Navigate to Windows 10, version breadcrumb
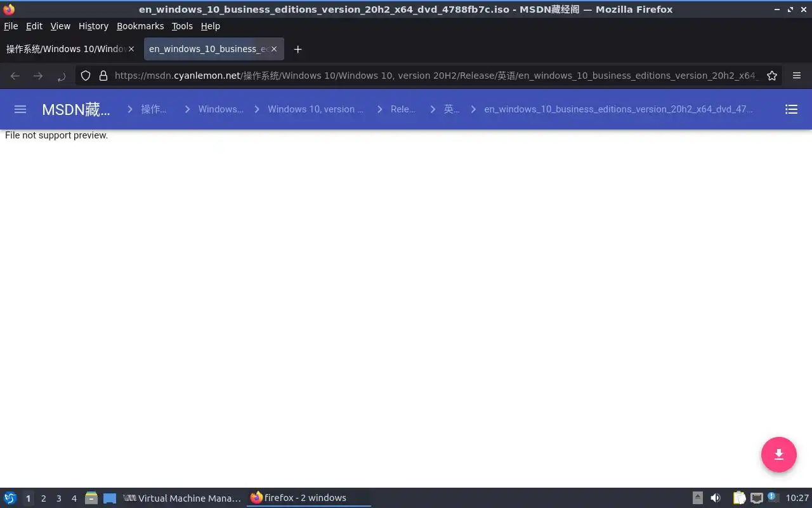Viewport: 812px width, 508px height. click(315, 109)
